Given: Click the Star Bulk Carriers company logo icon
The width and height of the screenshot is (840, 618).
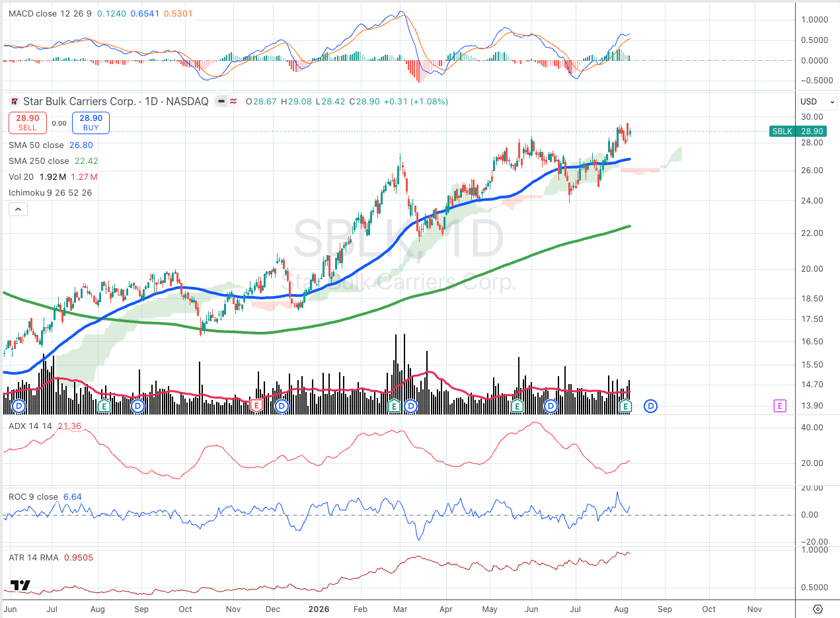Looking at the screenshot, I should (15, 102).
